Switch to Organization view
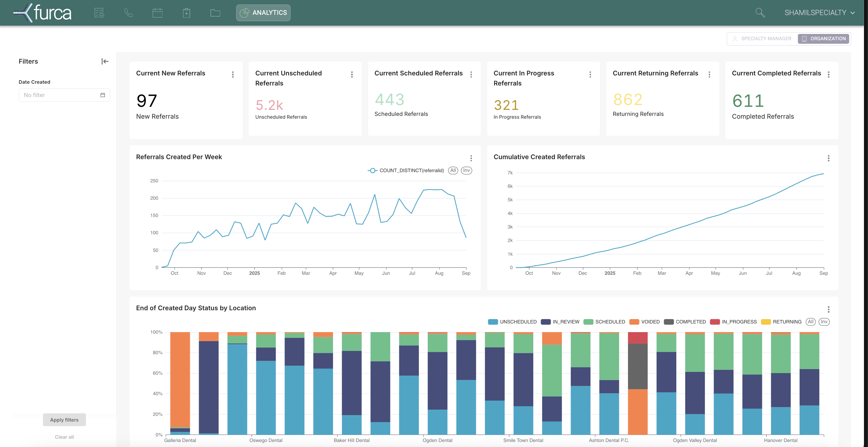868x447 pixels. 824,39
